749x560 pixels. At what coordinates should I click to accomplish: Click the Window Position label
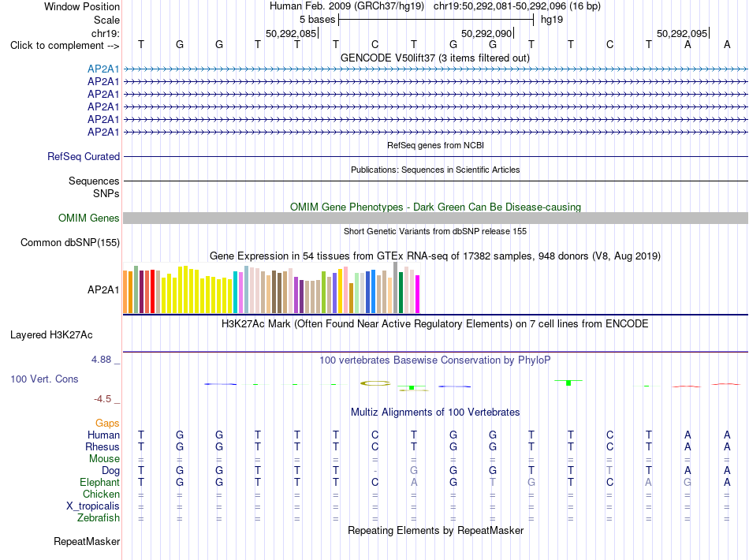82,6
